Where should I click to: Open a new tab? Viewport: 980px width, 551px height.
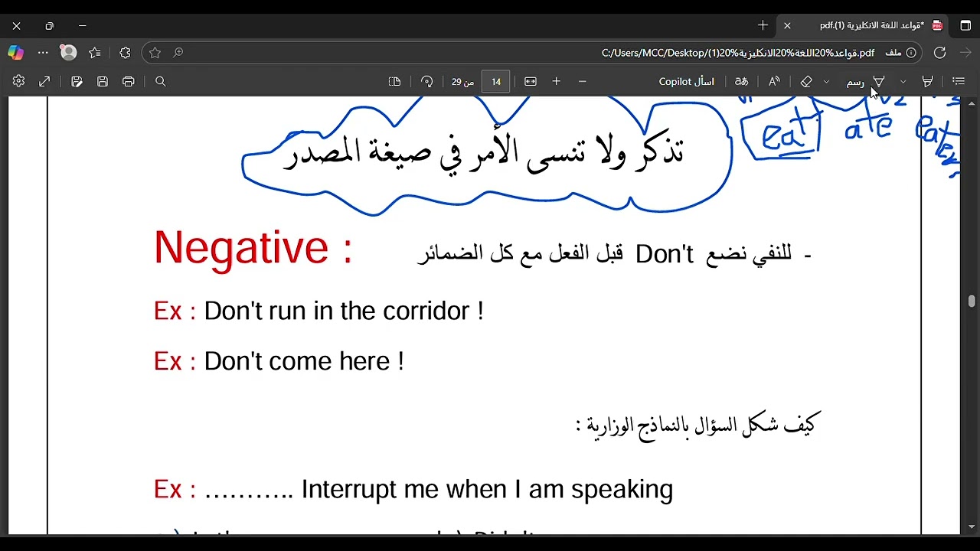(763, 25)
